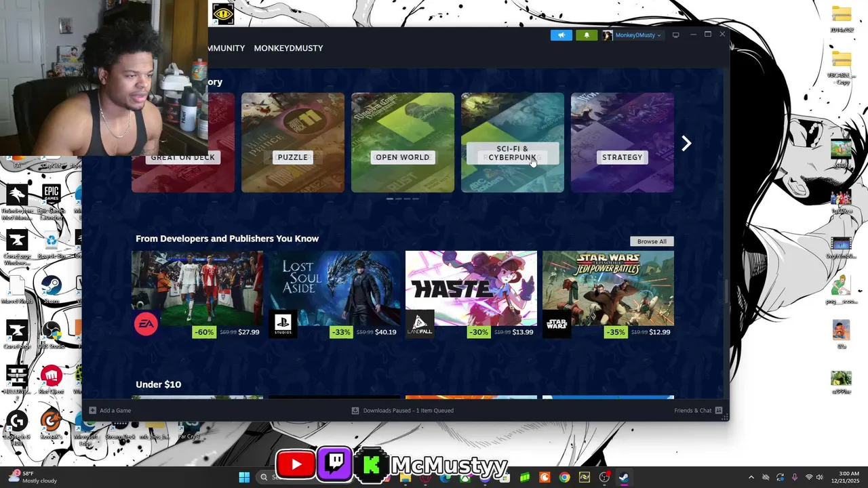Open Thunderstore Mod Manager desktop icon

click(17, 201)
